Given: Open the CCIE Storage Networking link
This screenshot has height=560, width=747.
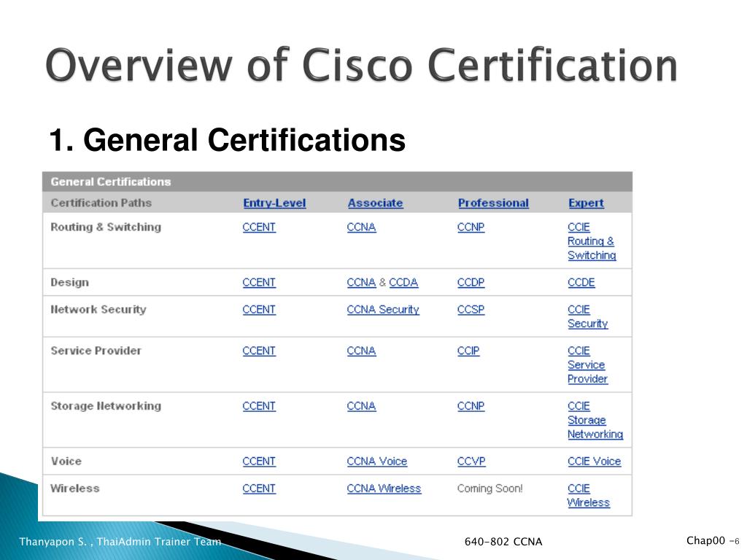Looking at the screenshot, I should 595,420.
